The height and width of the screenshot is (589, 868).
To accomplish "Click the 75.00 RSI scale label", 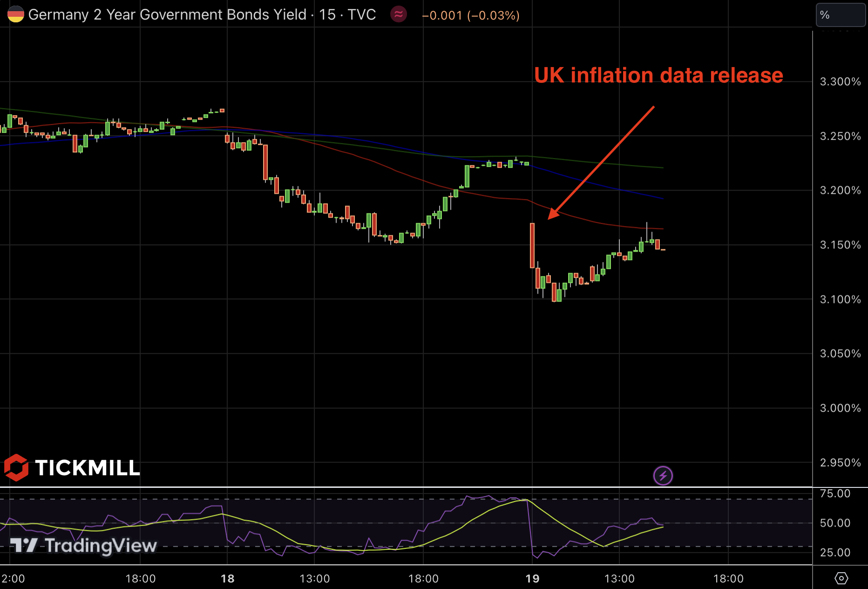I will [x=835, y=493].
